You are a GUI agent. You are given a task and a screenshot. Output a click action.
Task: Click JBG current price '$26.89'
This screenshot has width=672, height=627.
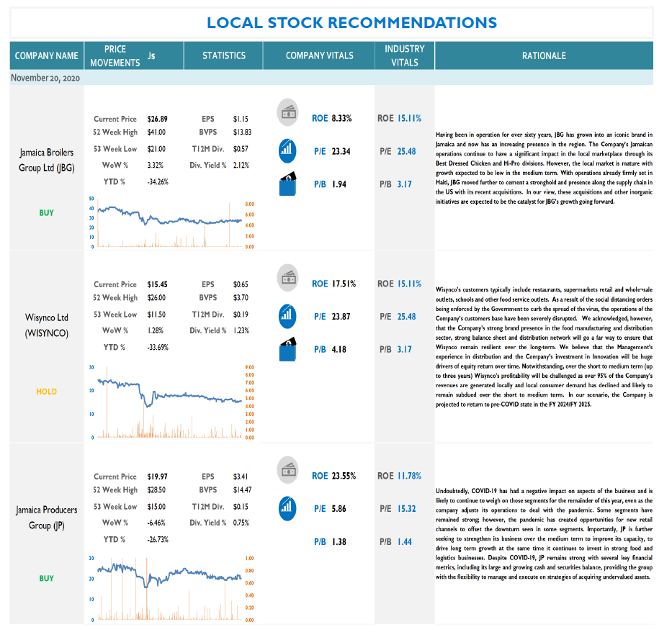(157, 119)
